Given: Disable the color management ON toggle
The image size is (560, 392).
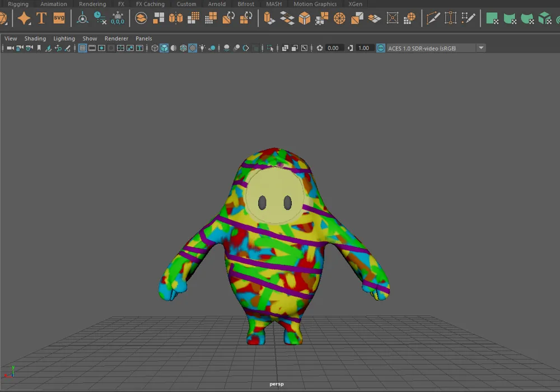Looking at the screenshot, I should (x=380, y=48).
